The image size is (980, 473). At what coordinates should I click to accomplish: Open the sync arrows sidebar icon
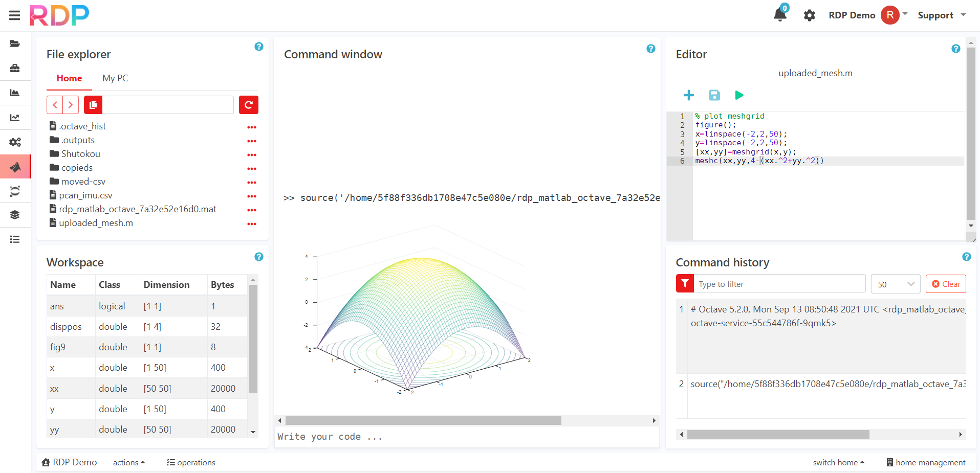(x=15, y=191)
